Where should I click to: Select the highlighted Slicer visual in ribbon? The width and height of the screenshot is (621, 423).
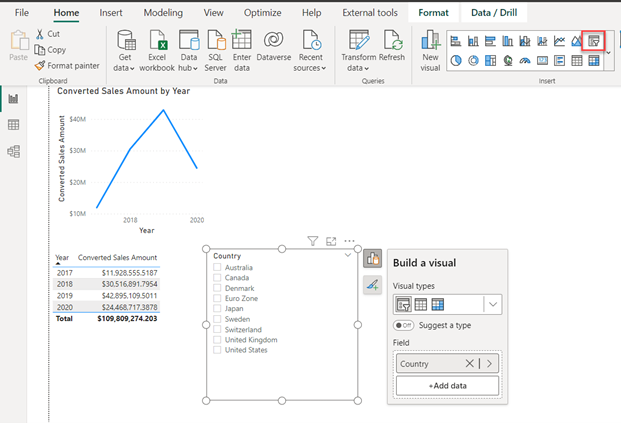coord(594,41)
